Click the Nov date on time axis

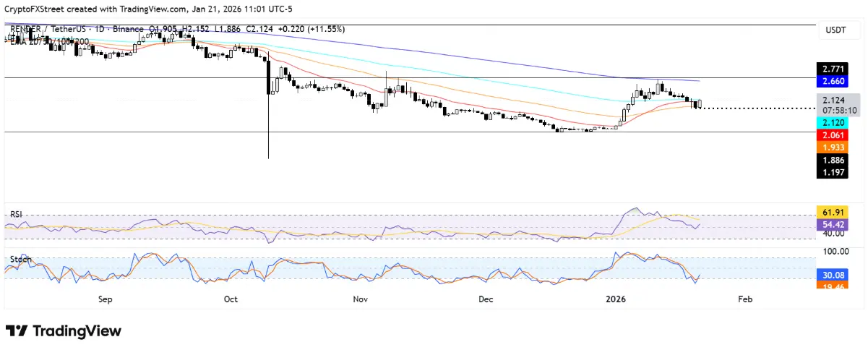(360, 299)
